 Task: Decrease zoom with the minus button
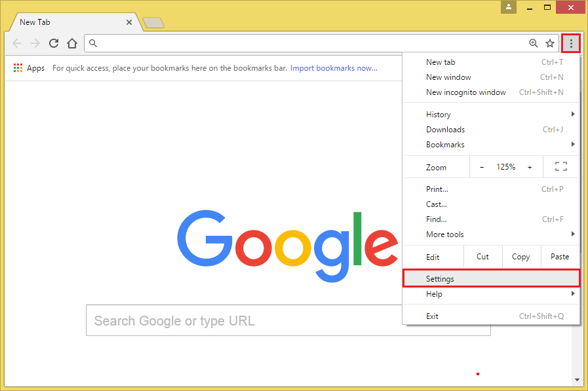point(482,167)
